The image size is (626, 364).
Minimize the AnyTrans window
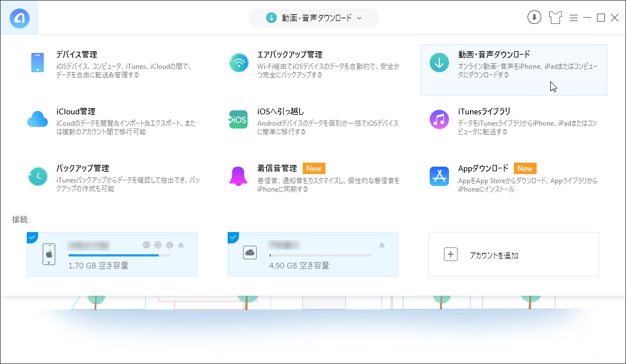[x=587, y=18]
